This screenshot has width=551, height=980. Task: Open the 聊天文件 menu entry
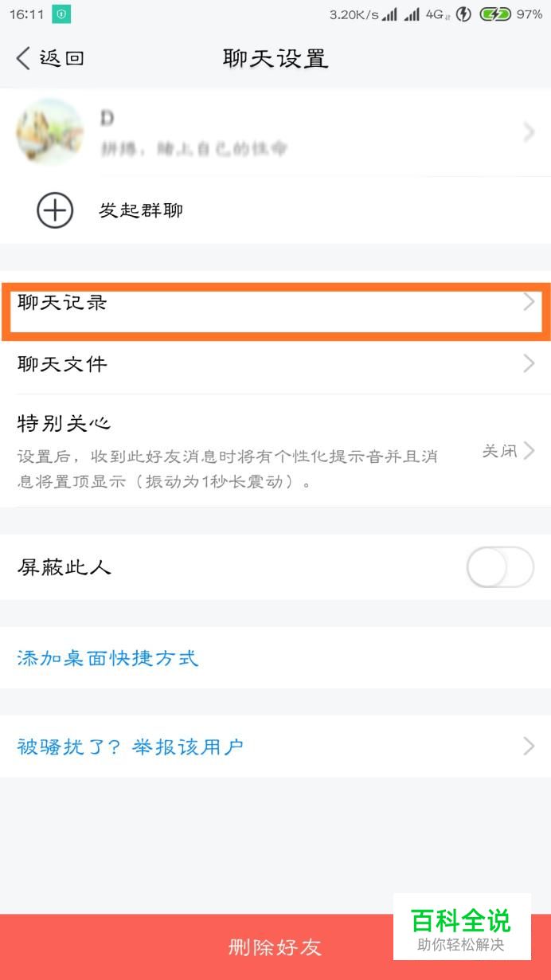tap(62, 364)
